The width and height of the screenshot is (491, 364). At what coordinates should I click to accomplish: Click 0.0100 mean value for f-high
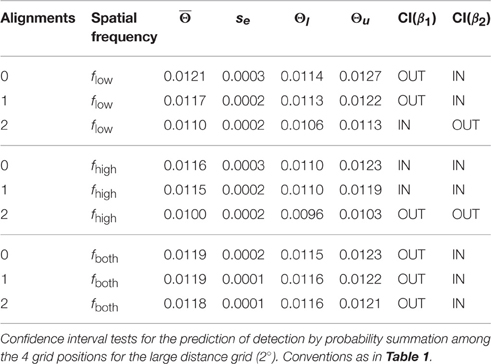click(x=185, y=214)
